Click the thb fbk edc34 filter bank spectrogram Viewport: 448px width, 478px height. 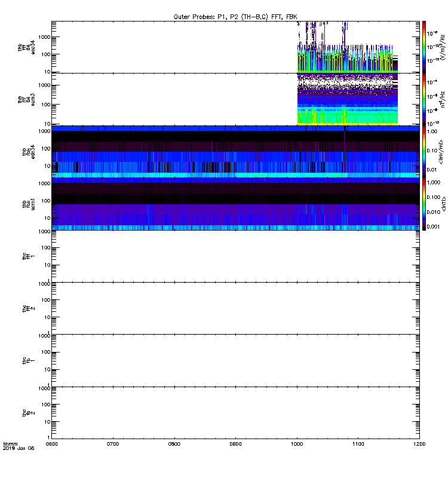click(235, 152)
